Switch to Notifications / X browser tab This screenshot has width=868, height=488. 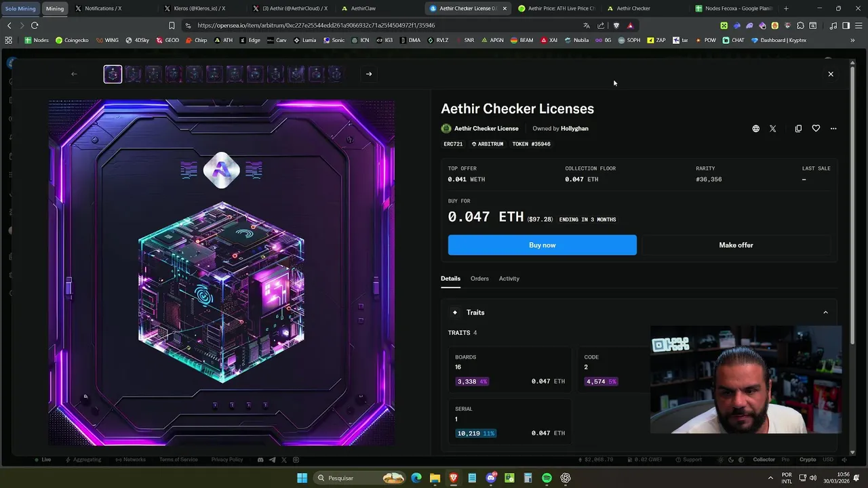[x=112, y=8]
